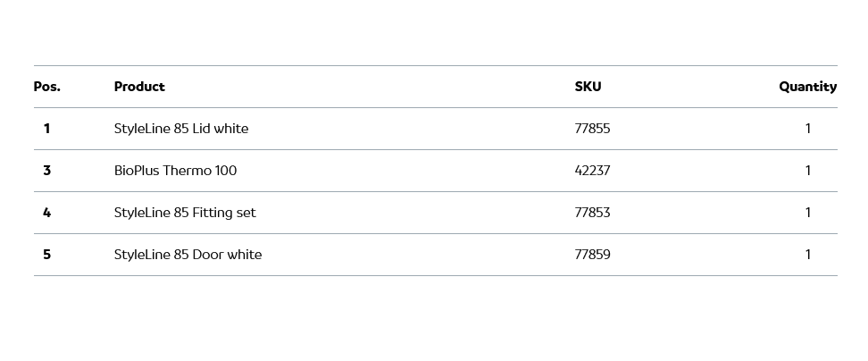Click SKU number 77853
The height and width of the screenshot is (361, 868).
click(592, 213)
